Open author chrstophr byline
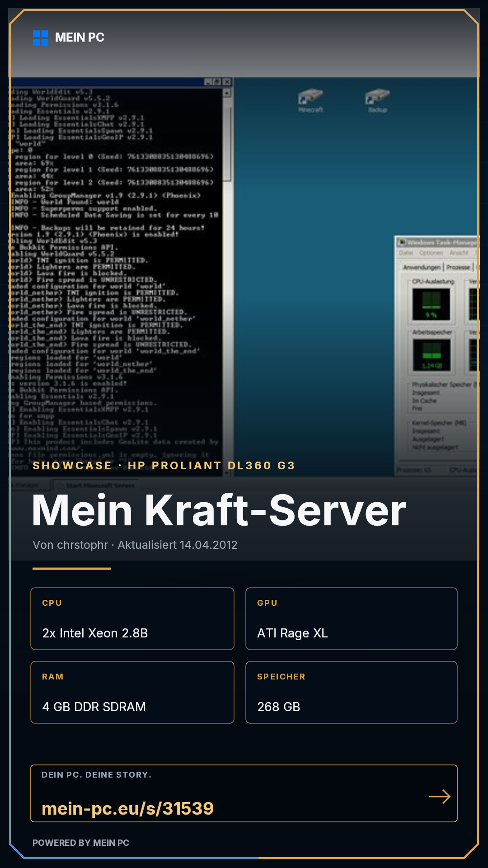Viewport: 488px width, 868px height. pos(135,545)
